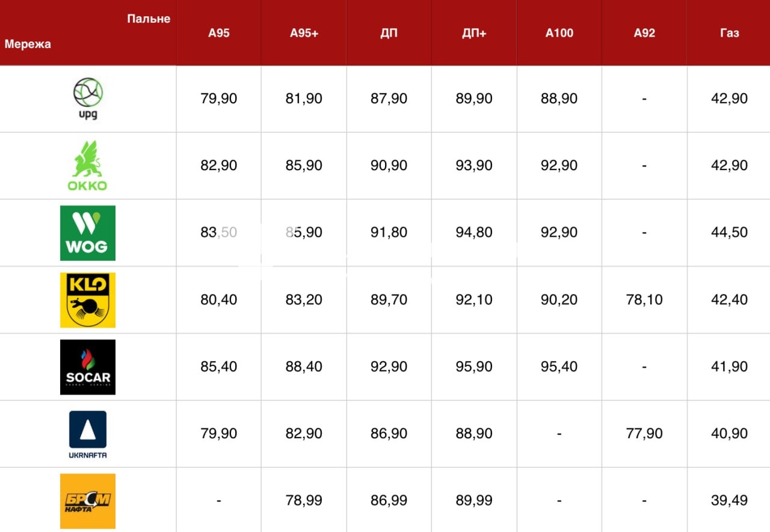Screen dimensions: 770x532
Task: Click the ДП column header
Action: pos(389,33)
